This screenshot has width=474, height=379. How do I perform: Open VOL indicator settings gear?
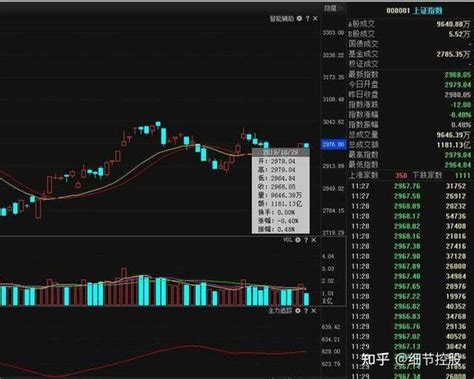(298, 240)
